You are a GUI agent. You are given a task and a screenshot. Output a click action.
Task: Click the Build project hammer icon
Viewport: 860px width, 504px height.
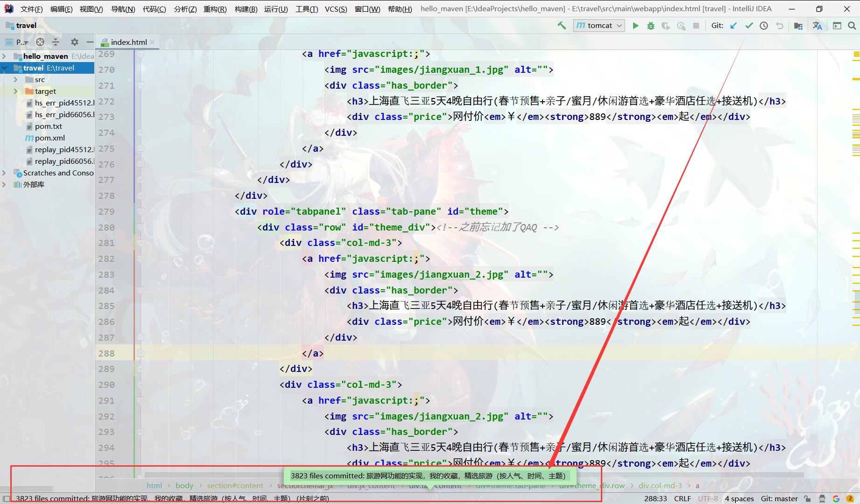pyautogui.click(x=562, y=26)
